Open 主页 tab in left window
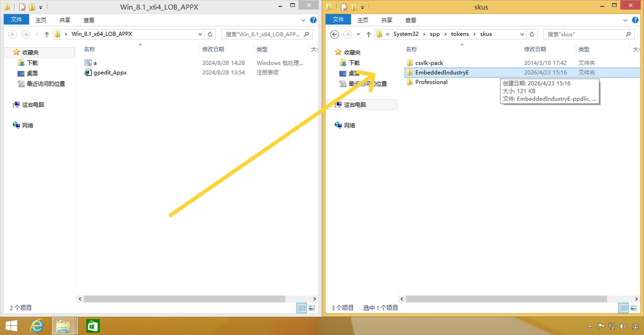This screenshot has height=335, width=644. (41, 20)
